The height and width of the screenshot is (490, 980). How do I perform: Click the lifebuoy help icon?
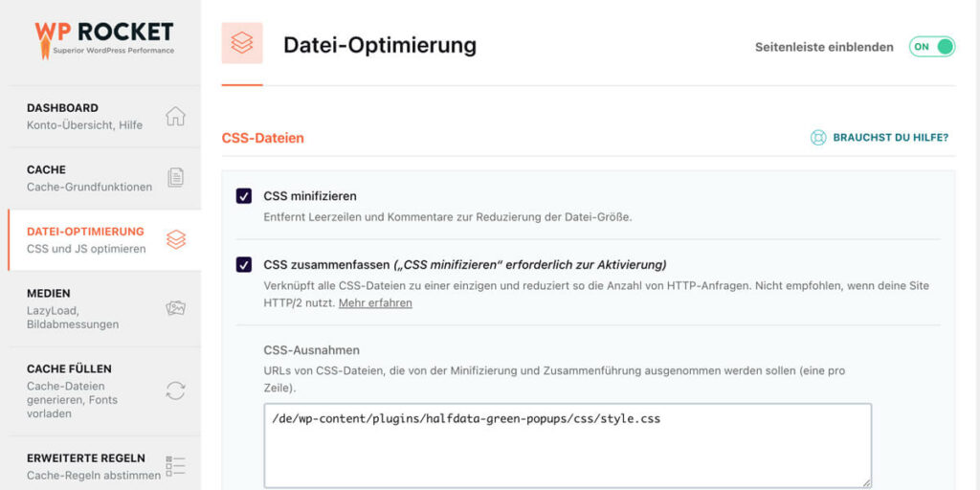[x=818, y=138]
